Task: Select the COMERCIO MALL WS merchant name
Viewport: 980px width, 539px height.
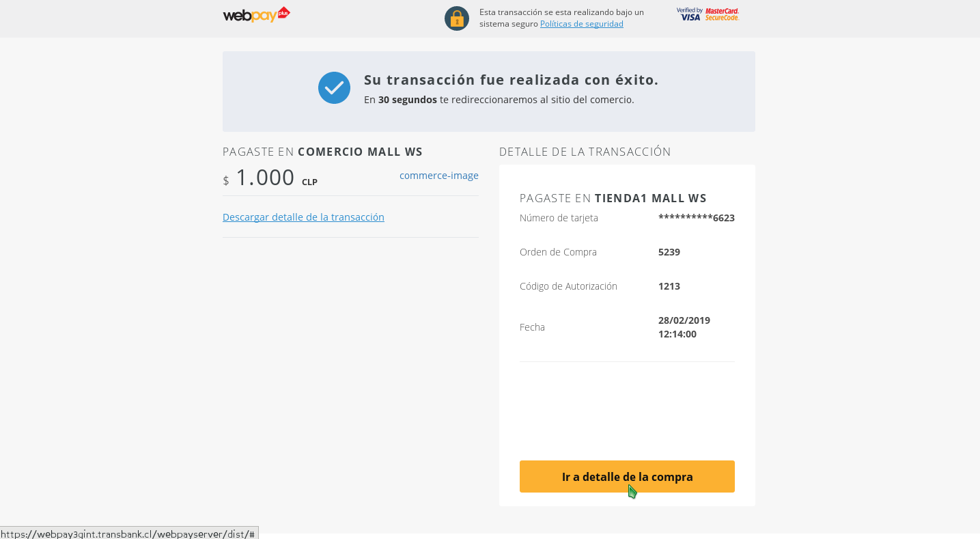Action: [360, 152]
